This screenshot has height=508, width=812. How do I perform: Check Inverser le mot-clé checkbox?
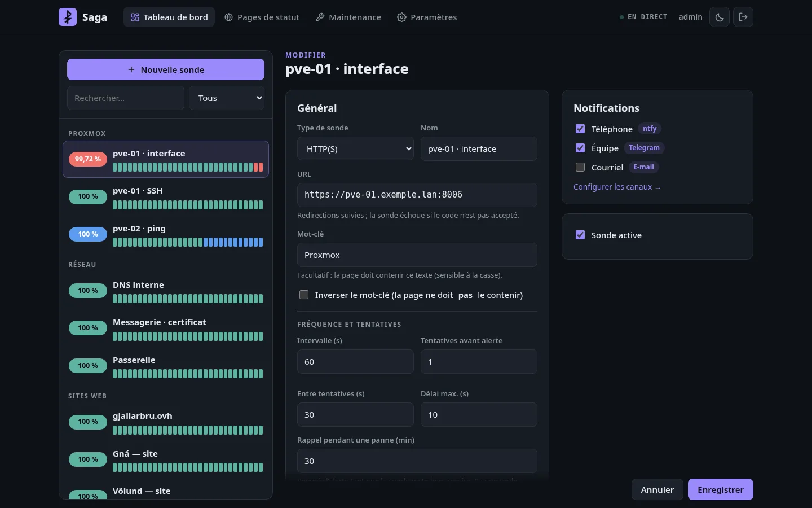tap(304, 295)
